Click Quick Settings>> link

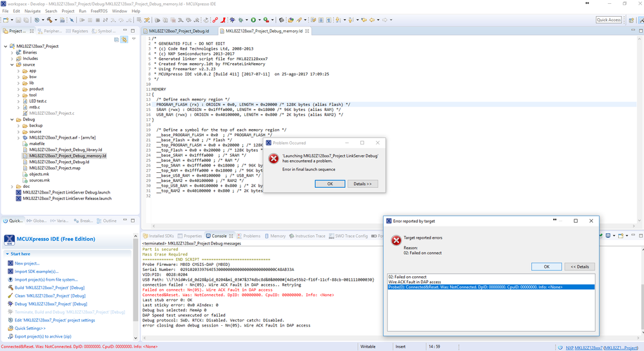pyautogui.click(x=30, y=328)
